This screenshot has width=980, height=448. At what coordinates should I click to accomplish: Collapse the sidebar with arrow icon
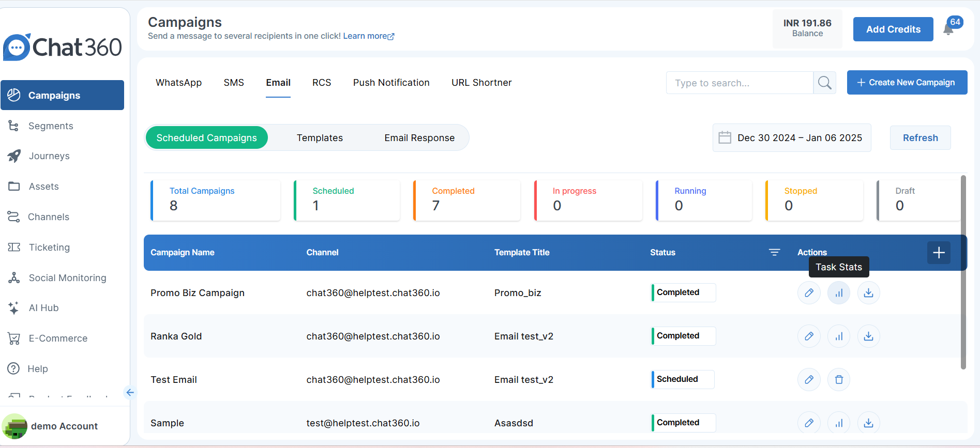[x=130, y=393]
